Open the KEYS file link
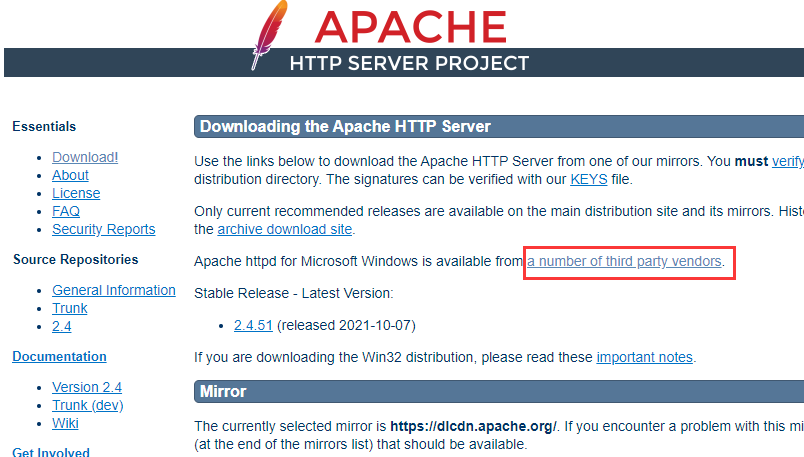804x457 pixels. pyautogui.click(x=589, y=180)
